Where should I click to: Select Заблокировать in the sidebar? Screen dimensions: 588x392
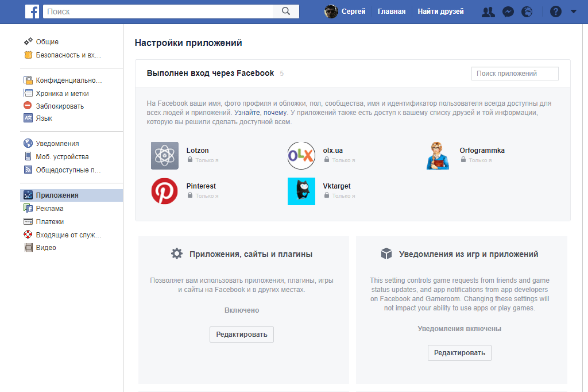coord(60,106)
